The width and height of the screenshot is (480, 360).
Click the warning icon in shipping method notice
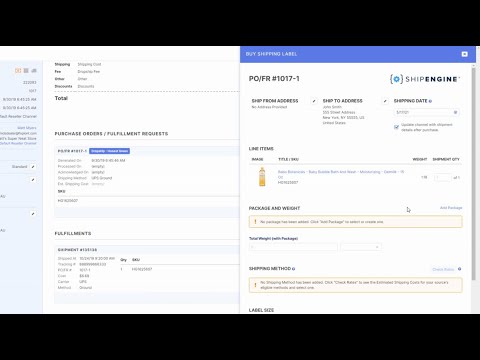(255, 285)
